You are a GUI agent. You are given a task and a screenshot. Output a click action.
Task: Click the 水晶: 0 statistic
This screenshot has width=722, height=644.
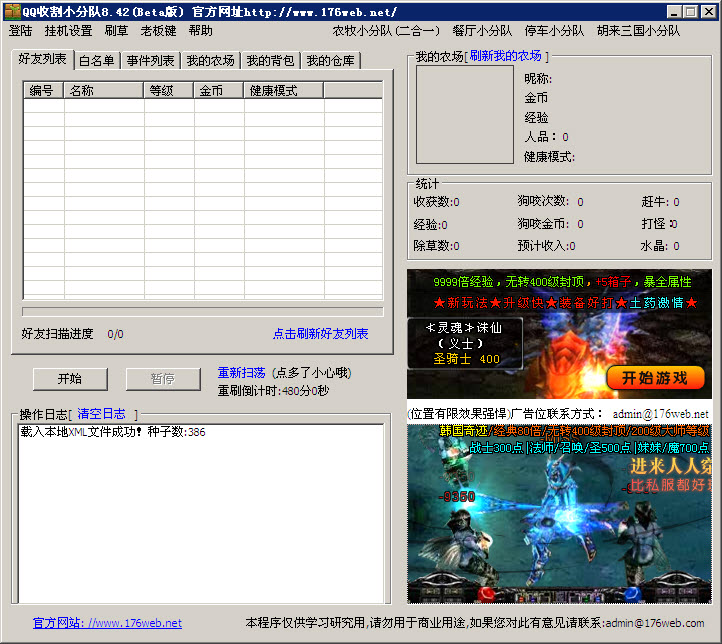[x=660, y=246]
